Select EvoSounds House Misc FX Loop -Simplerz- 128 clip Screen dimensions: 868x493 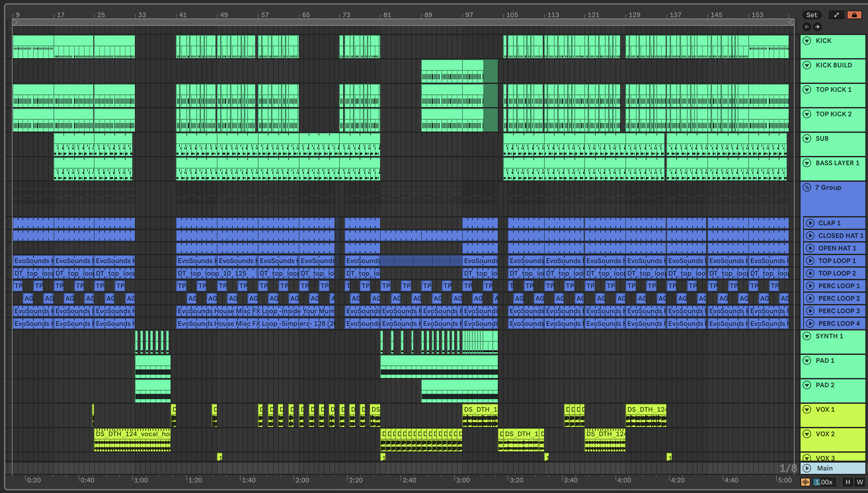256,323
